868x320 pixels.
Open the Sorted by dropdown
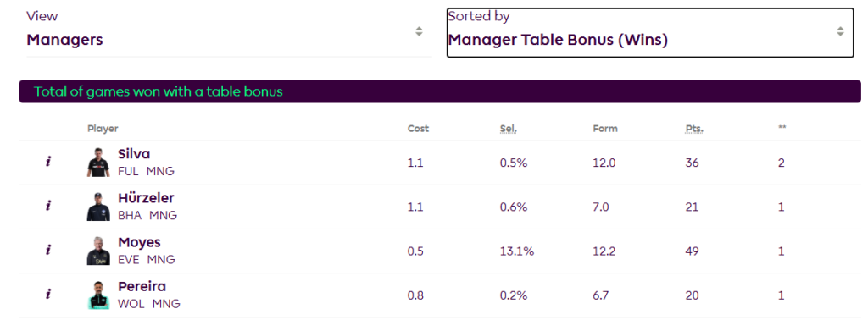coord(650,32)
